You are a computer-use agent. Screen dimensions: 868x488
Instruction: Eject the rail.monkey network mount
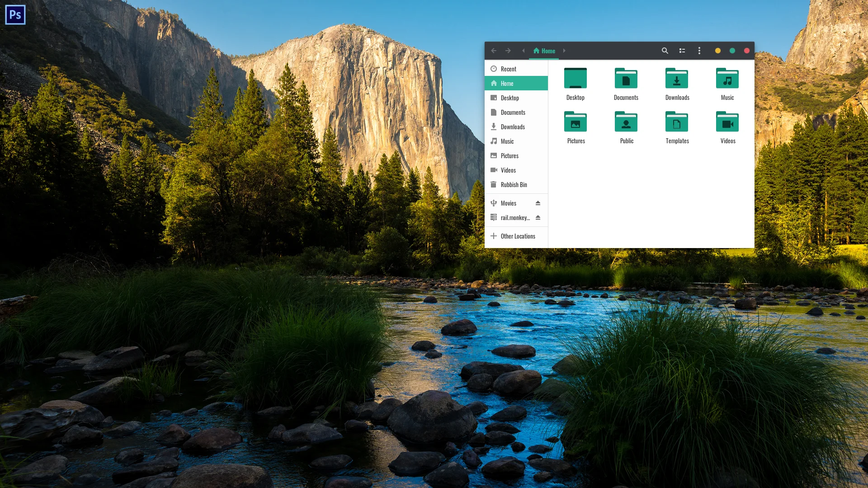coord(538,217)
